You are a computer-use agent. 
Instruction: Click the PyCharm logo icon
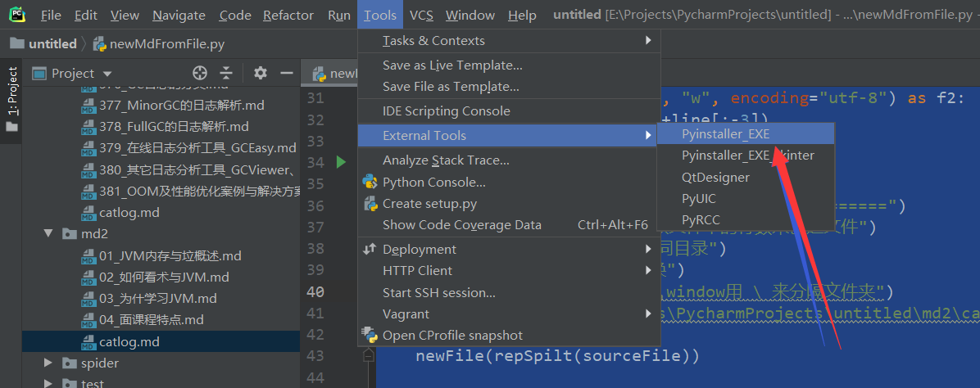tap(16, 15)
